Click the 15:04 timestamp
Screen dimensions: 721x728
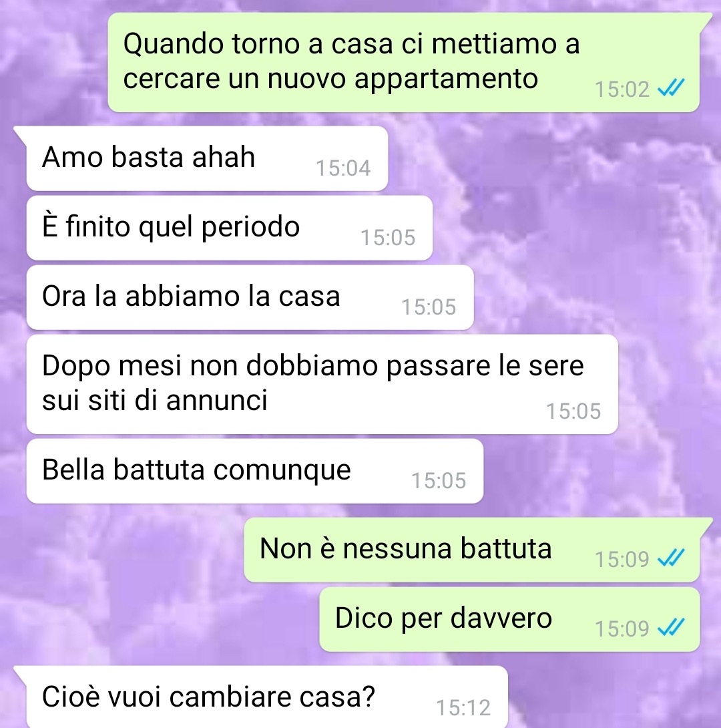[x=343, y=168]
